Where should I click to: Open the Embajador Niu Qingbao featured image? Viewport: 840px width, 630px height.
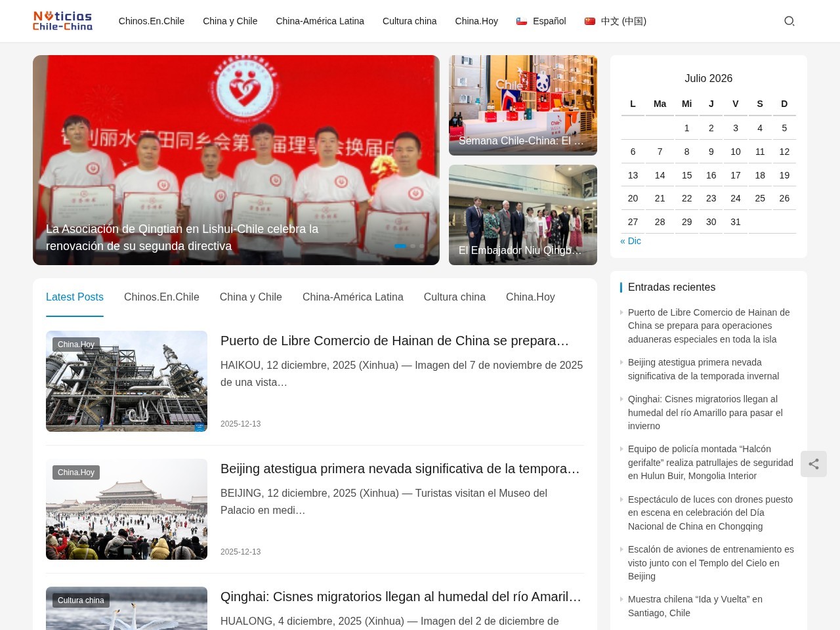coord(523,215)
